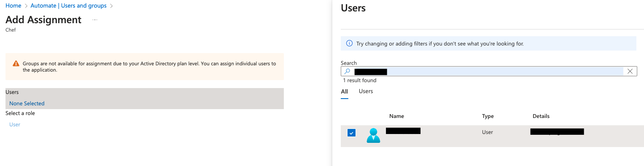Switch to the Users filter tab
This screenshot has height=166, width=644.
[x=366, y=91]
